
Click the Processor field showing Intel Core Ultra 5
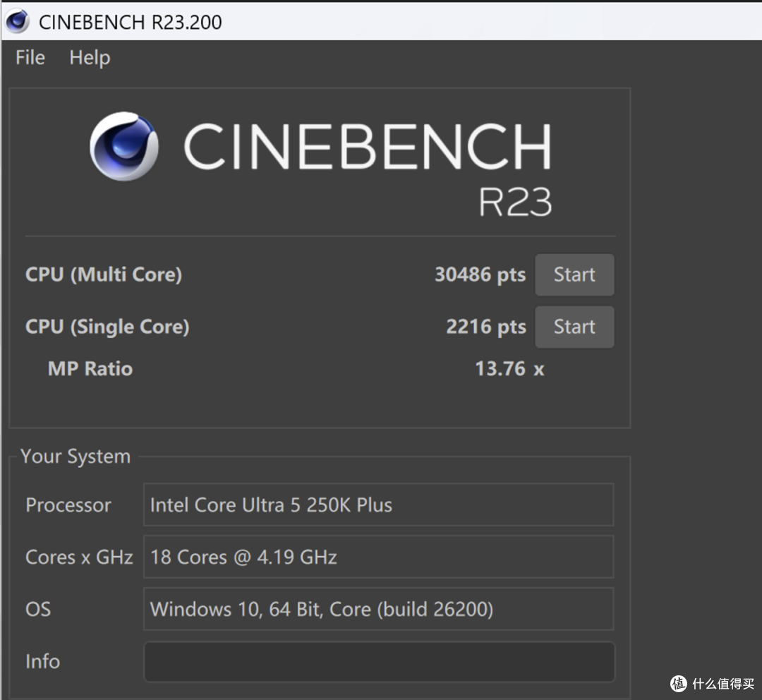(379, 505)
